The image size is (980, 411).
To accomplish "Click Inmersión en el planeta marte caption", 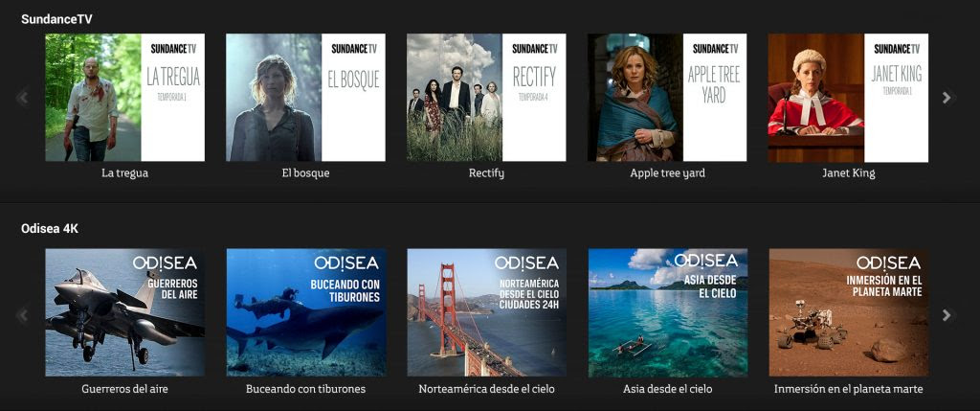I will coord(848,389).
